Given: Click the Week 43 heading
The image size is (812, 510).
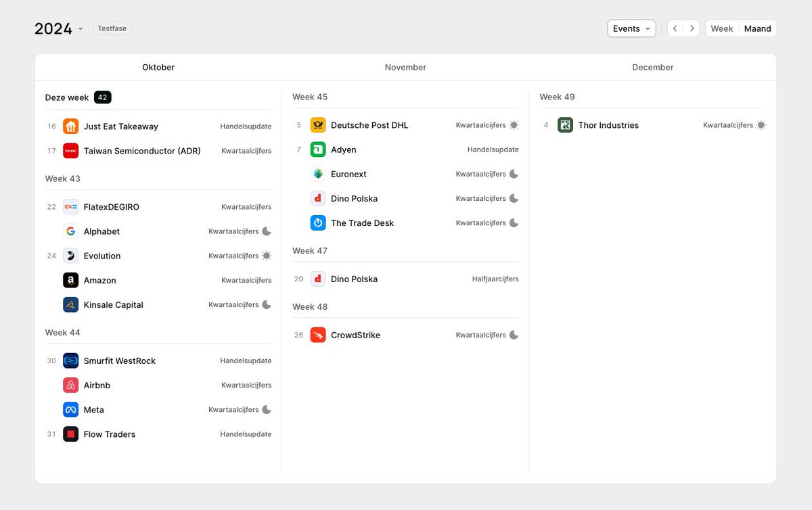Looking at the screenshot, I should [63, 179].
